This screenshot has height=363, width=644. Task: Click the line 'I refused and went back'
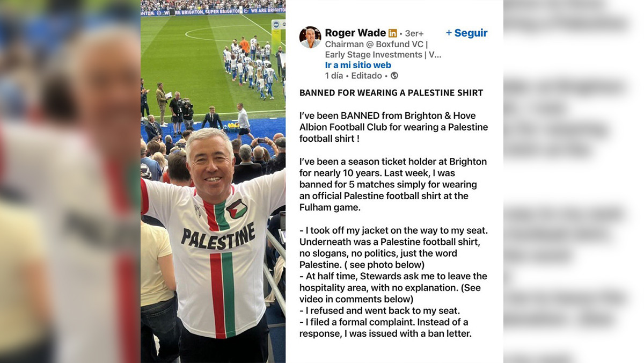tap(379, 311)
